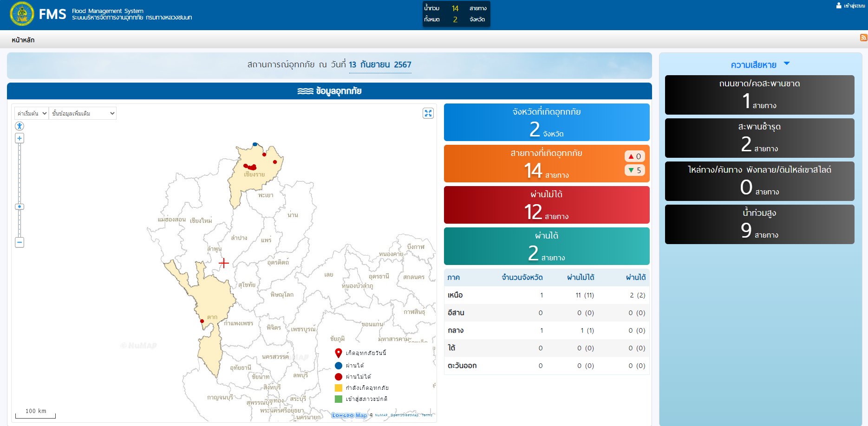Click the yellow กำลังเกิดอุทกภัย legend swatch
868x426 pixels.
pos(339,388)
